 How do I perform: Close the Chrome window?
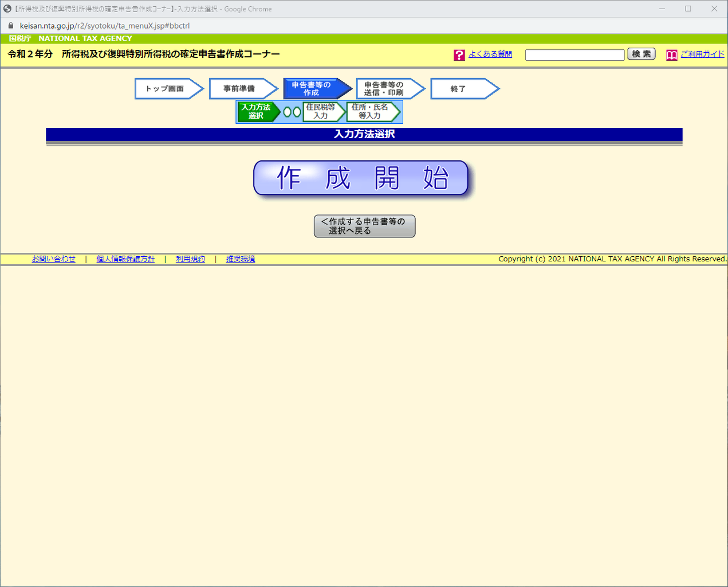(714, 9)
